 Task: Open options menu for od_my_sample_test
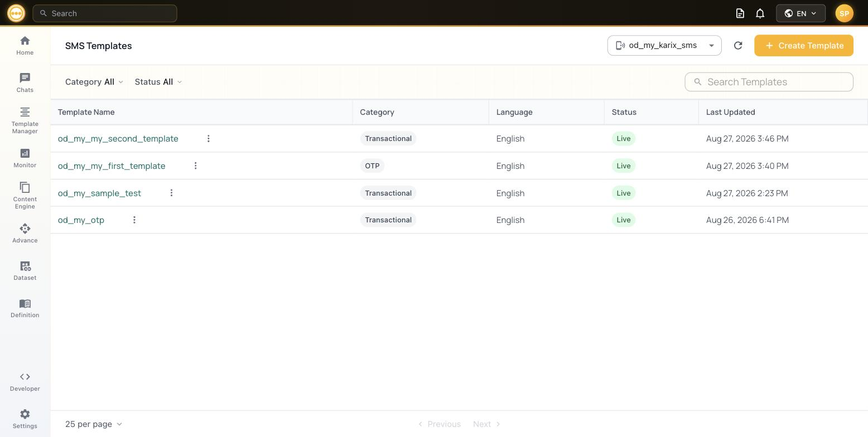coord(171,193)
